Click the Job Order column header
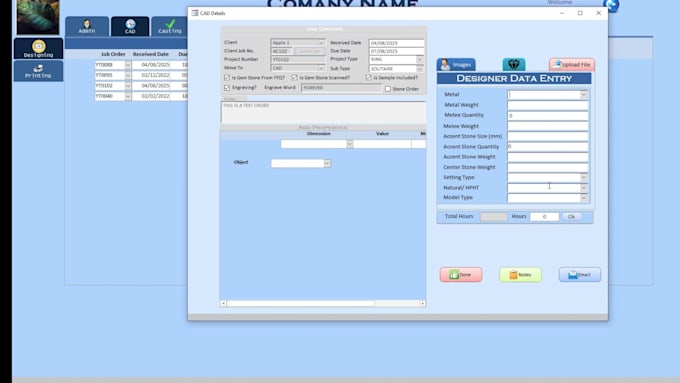The image size is (680, 383). (113, 54)
